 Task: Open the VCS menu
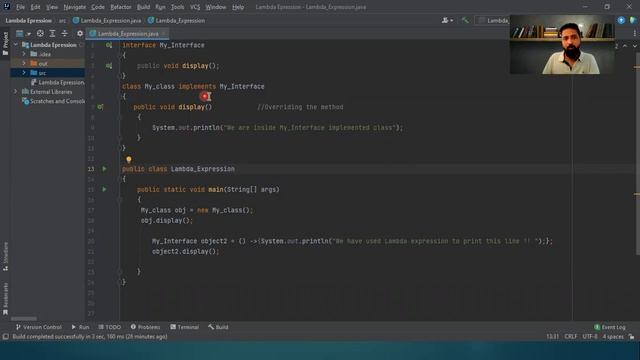coord(195,7)
